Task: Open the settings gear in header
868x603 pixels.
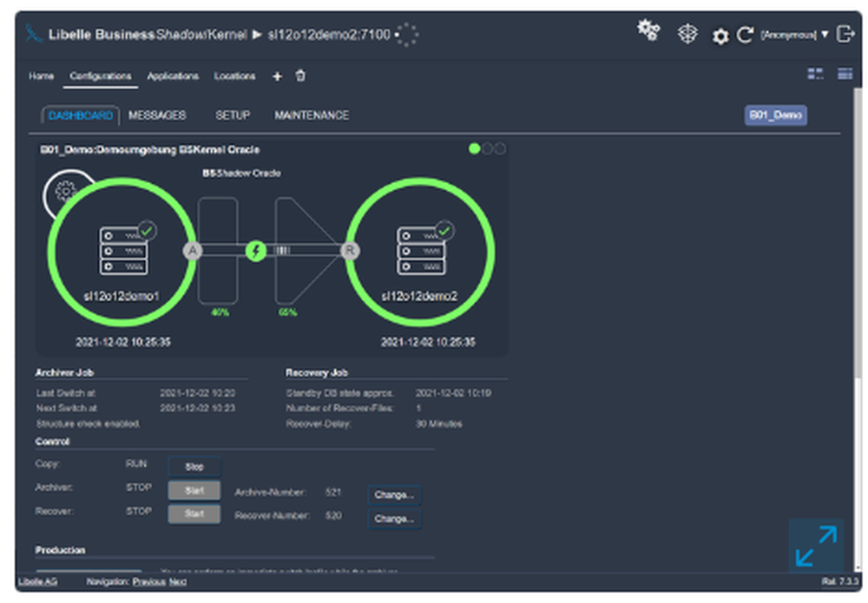Action: (720, 36)
